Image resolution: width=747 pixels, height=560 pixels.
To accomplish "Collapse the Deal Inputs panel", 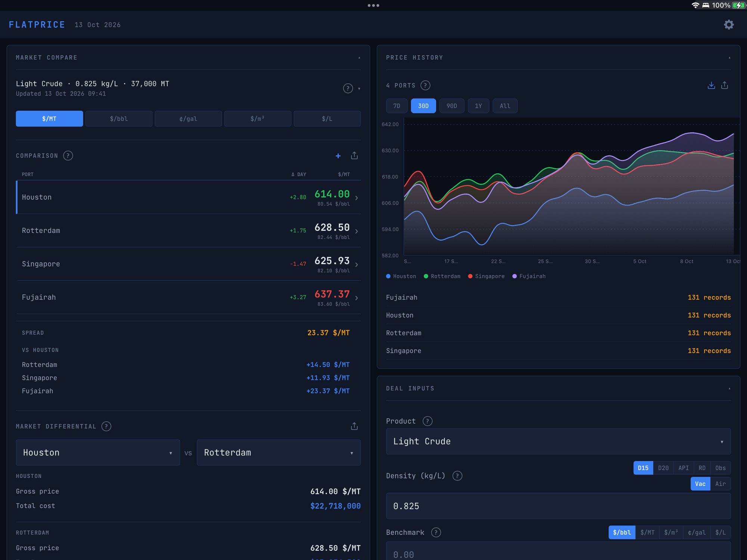I will 729,389.
